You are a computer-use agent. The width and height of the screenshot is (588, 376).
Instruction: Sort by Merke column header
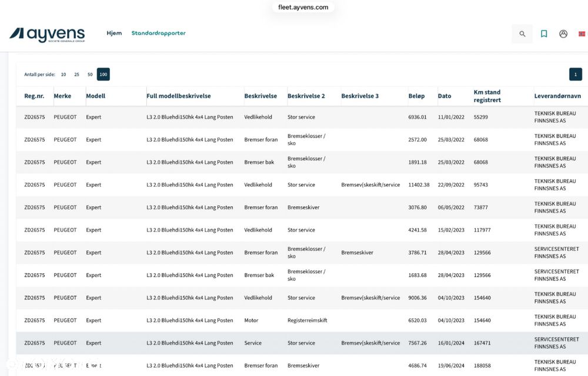pyautogui.click(x=62, y=96)
